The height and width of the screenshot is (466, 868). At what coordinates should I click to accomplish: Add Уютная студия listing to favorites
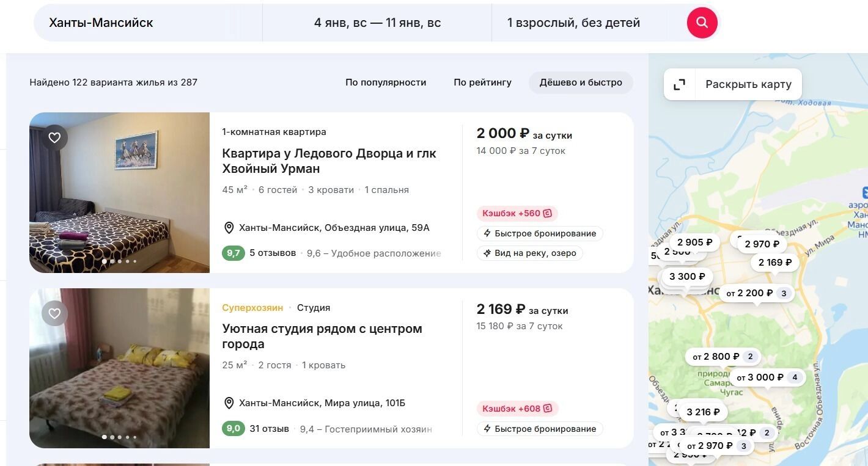pyautogui.click(x=54, y=313)
